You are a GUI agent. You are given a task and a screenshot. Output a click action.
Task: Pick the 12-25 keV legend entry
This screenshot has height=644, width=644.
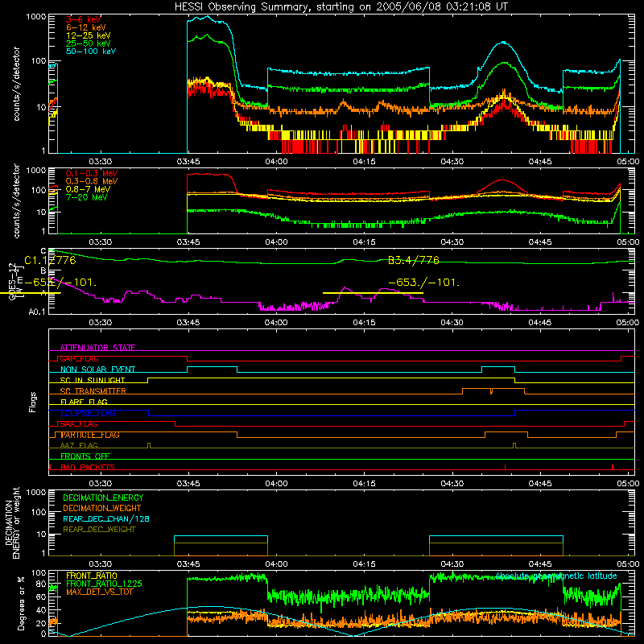(88, 35)
